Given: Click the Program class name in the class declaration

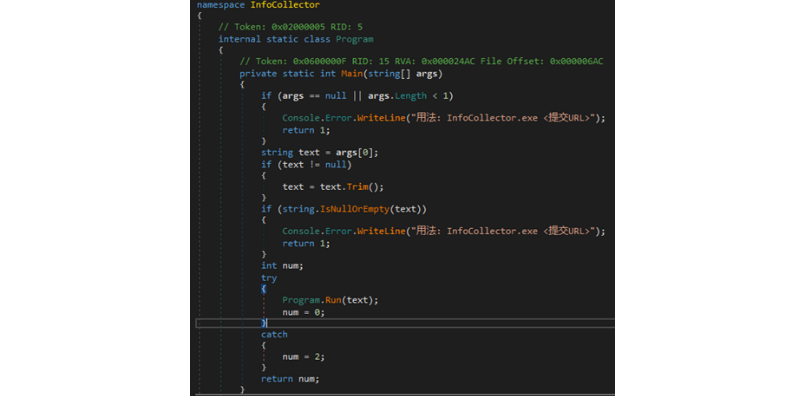Looking at the screenshot, I should coord(355,39).
